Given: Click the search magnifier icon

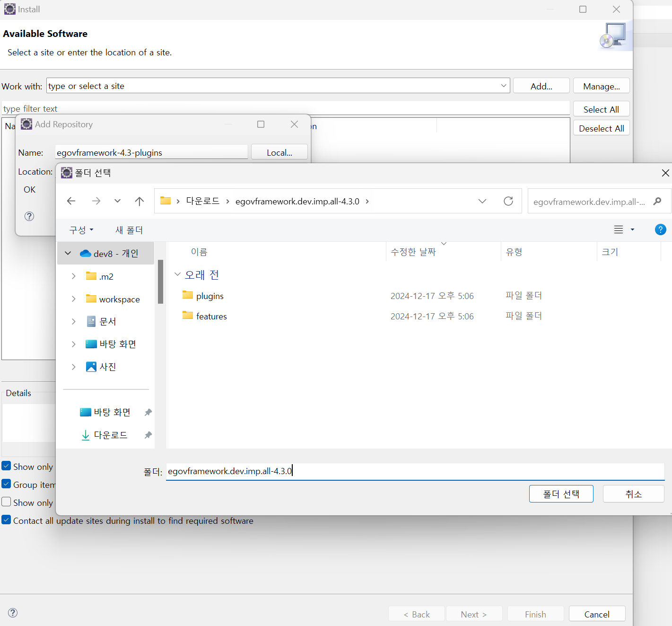Looking at the screenshot, I should point(657,202).
